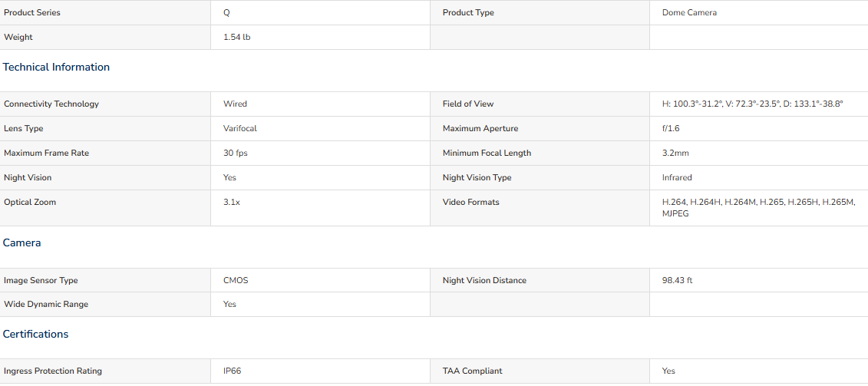Select the 3.2mm minimum focal length value
This screenshot has width=868, height=386.
pos(675,153)
